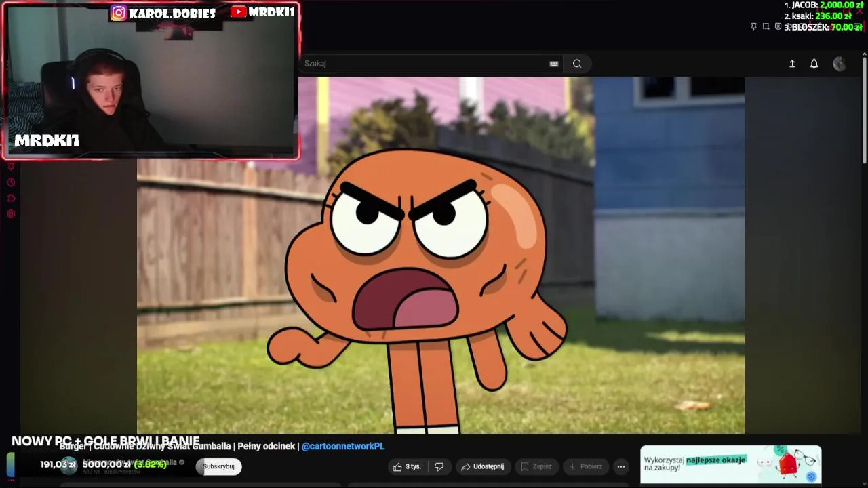The image size is (868, 488).
Task: Click the 5000,00 zł donation goal text
Action: 106,464
